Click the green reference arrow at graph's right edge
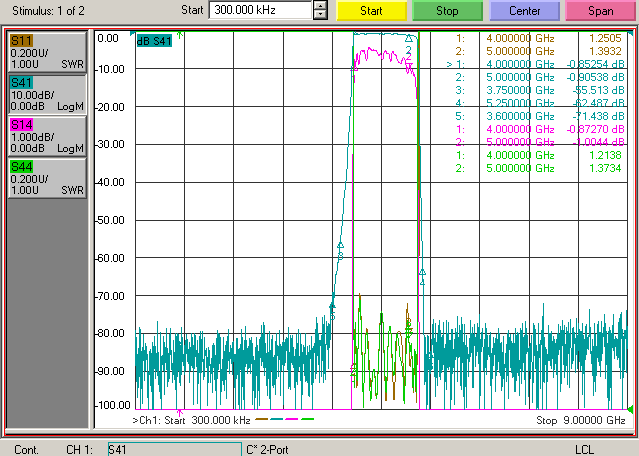The width and height of the screenshot is (639, 456). tap(630, 408)
